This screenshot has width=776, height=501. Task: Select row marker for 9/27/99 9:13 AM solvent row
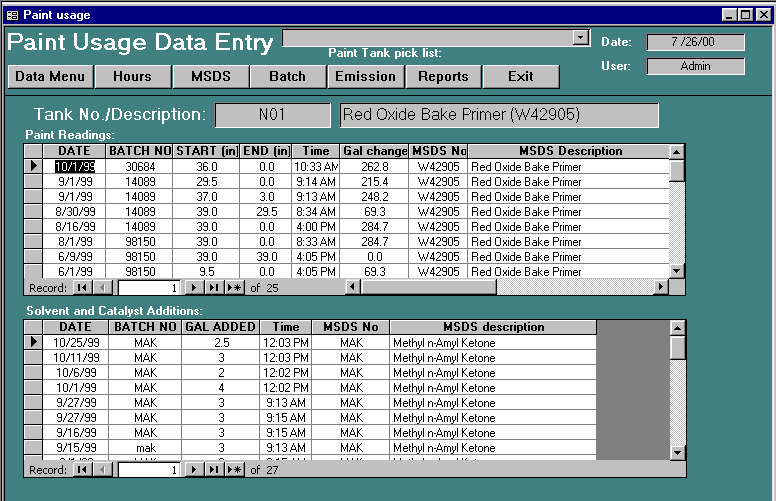click(x=33, y=402)
